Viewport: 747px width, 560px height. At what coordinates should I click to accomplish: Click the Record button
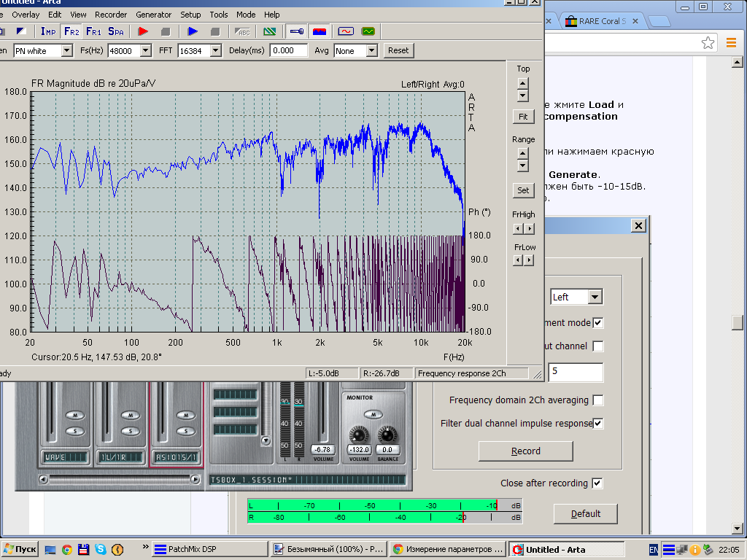[525, 451]
